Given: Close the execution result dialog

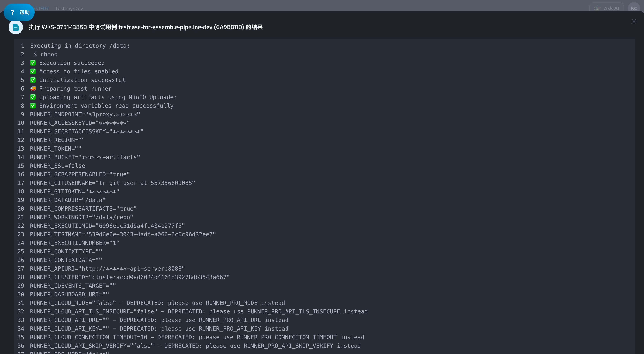Looking at the screenshot, I should click(634, 21).
